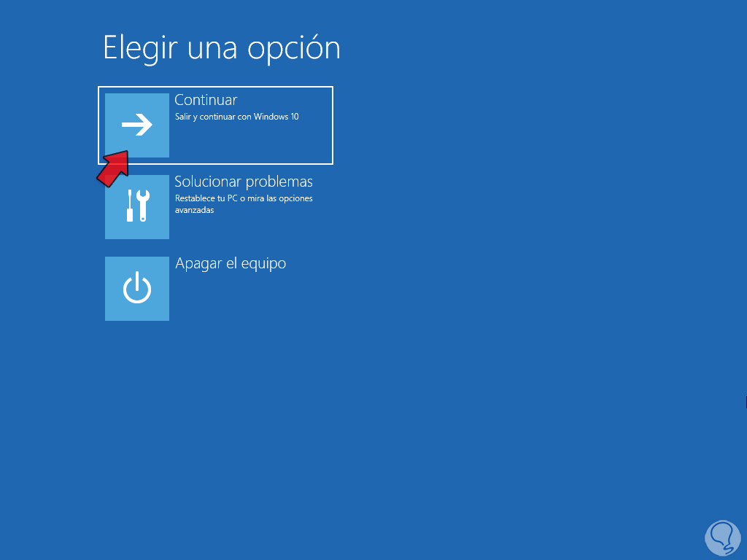This screenshot has width=747, height=560.
Task: Click "Restablece tu PC o mira las opciones" text
Action: click(x=244, y=198)
